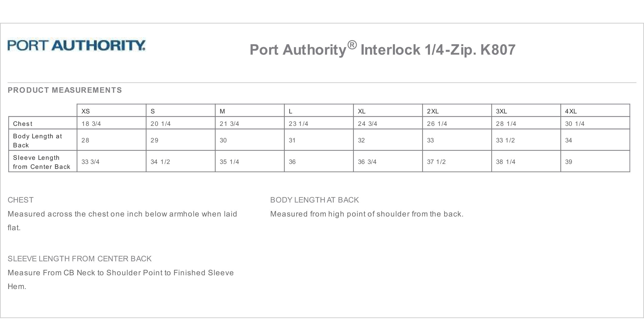Click the body length cell for size L
Screen dimensions: 644x325
[292, 140]
